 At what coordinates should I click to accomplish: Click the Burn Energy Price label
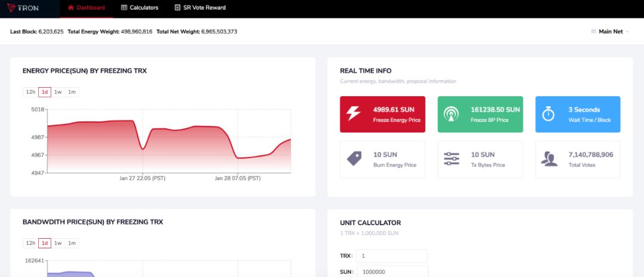[x=395, y=165]
